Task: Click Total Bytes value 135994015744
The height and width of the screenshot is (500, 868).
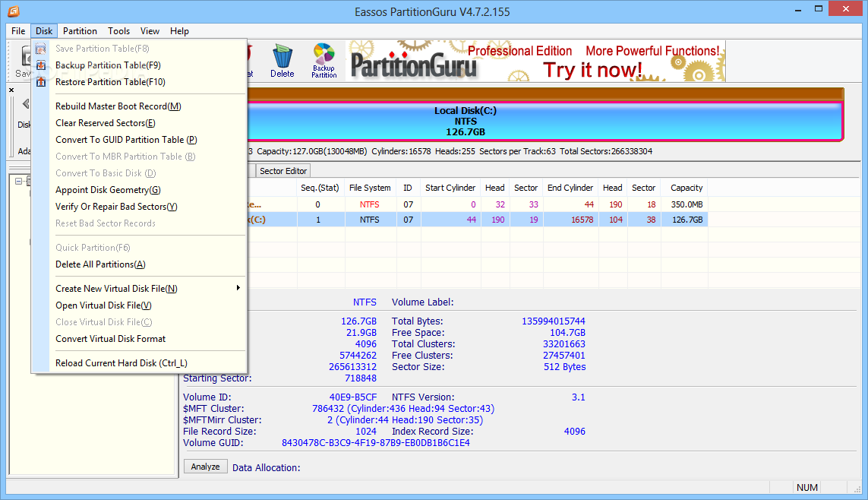Action: [553, 321]
